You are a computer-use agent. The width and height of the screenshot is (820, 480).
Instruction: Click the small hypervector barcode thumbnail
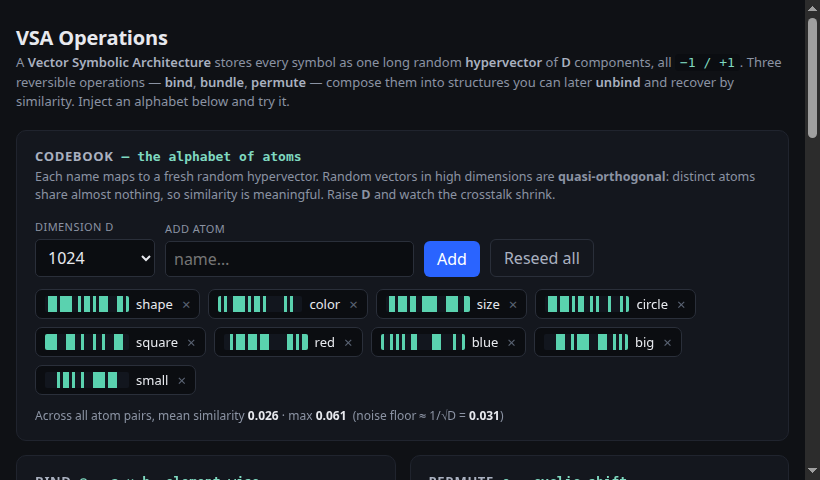87,380
